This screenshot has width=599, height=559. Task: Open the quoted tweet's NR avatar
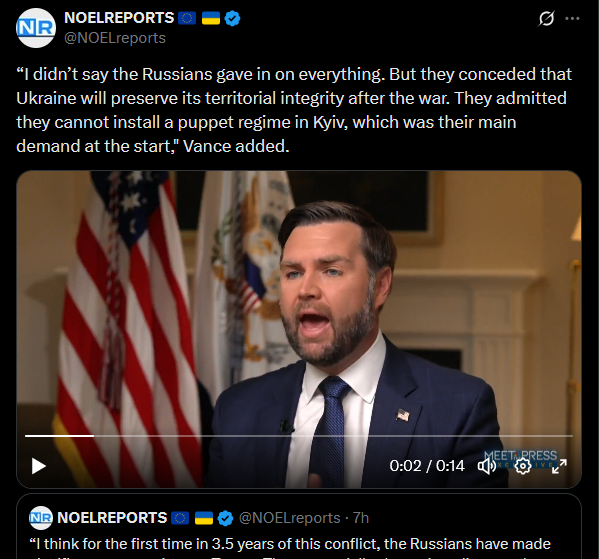coord(41,518)
